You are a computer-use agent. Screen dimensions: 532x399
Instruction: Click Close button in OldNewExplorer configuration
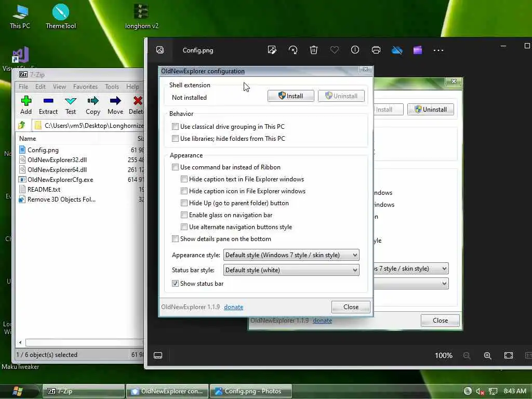pos(351,307)
